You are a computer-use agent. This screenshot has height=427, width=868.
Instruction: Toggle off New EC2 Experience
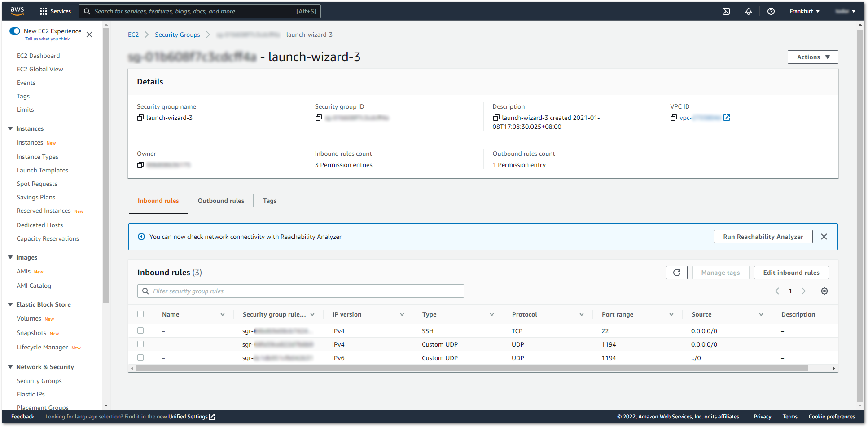coord(15,31)
